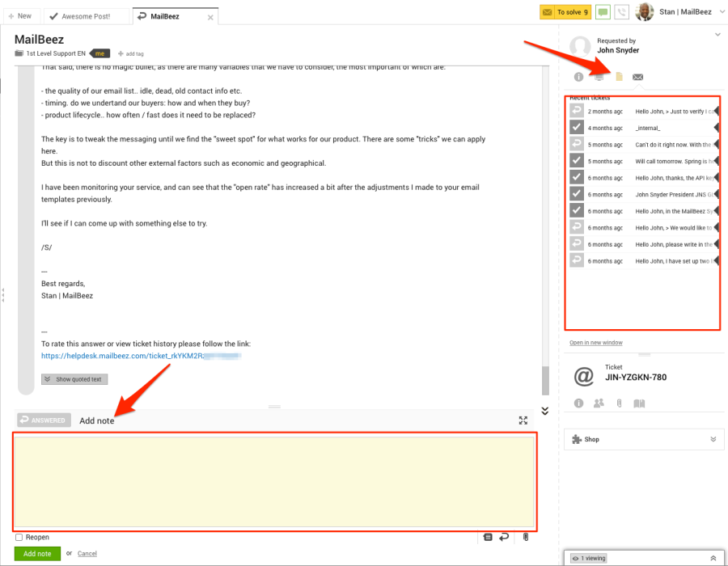
Task: Open the '_internal_' recent ticket
Action: [644, 128]
